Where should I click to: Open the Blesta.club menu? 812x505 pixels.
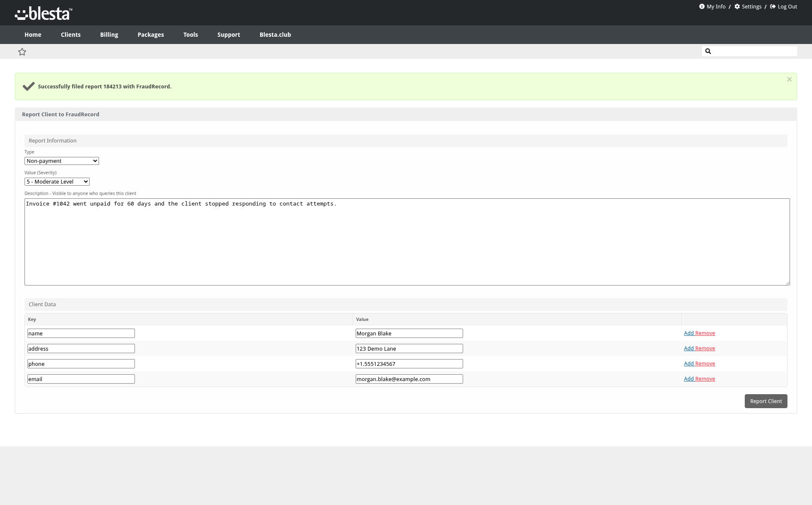pyautogui.click(x=275, y=35)
